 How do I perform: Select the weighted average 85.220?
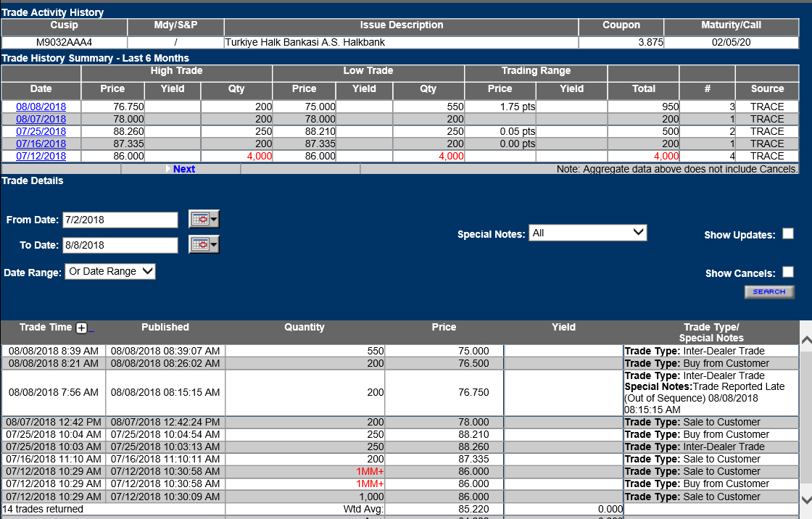473,509
